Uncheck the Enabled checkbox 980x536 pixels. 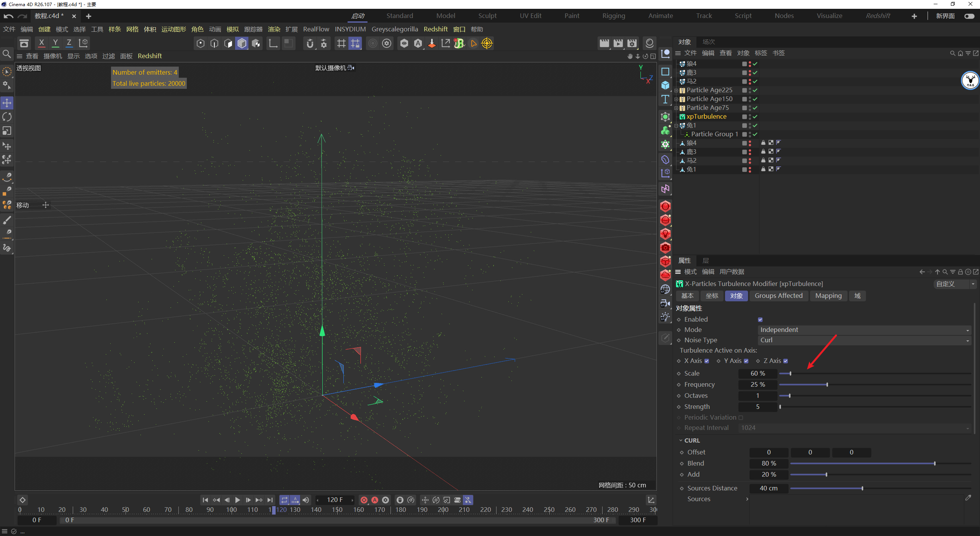point(760,320)
